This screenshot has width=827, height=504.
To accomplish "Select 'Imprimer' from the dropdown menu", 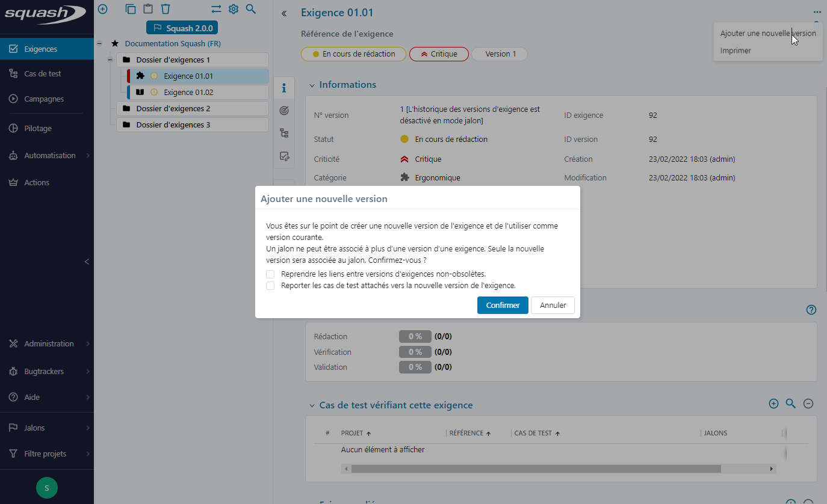I will [736, 51].
